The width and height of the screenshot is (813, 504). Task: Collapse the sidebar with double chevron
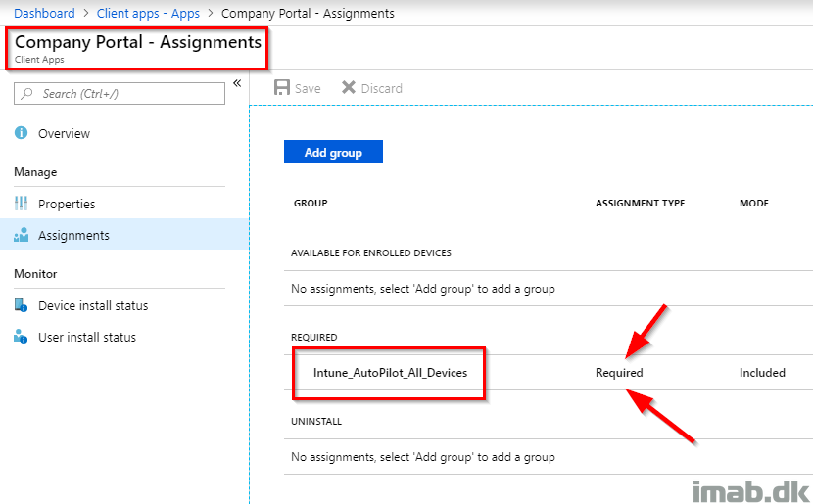pyautogui.click(x=237, y=83)
